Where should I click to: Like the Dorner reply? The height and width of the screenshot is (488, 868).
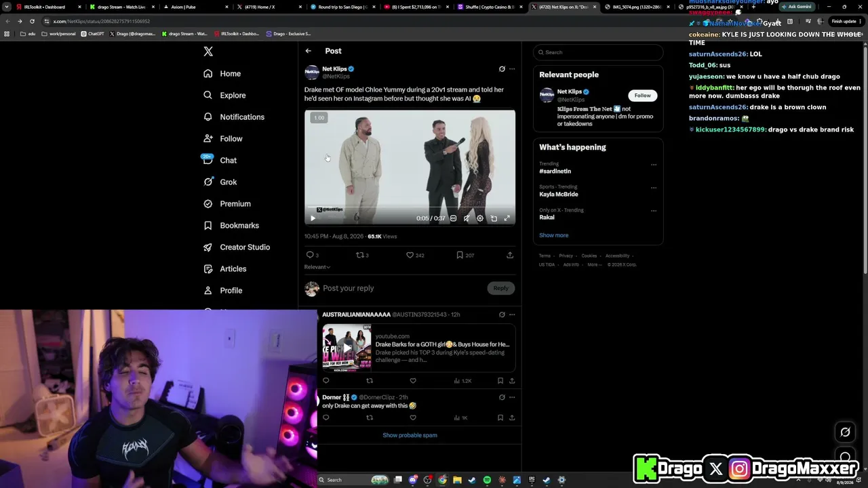(413, 418)
